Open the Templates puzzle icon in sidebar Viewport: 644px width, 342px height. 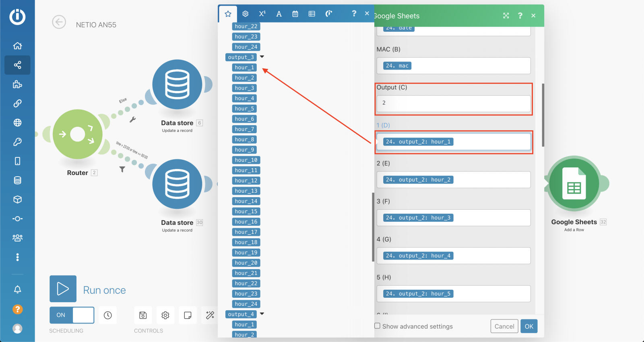click(x=17, y=84)
